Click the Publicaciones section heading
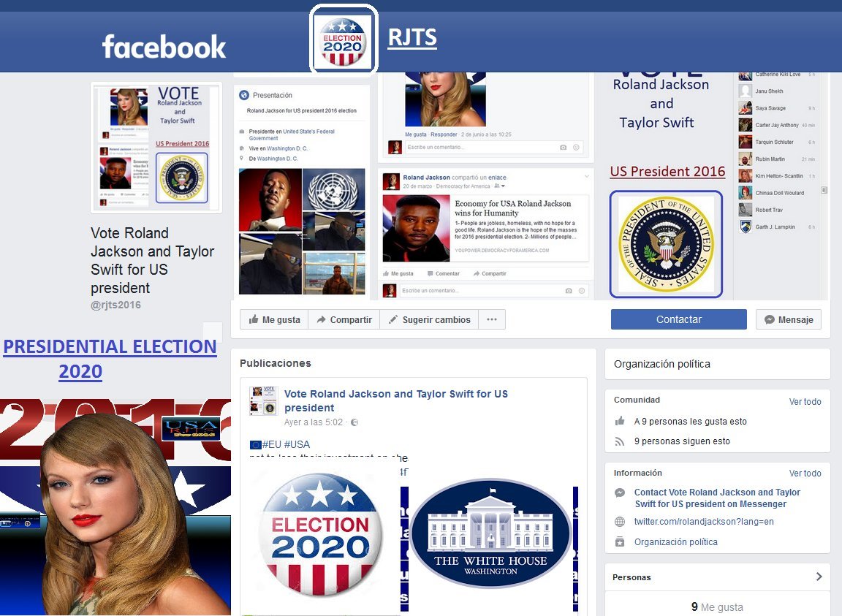The height and width of the screenshot is (616, 842). 275,363
